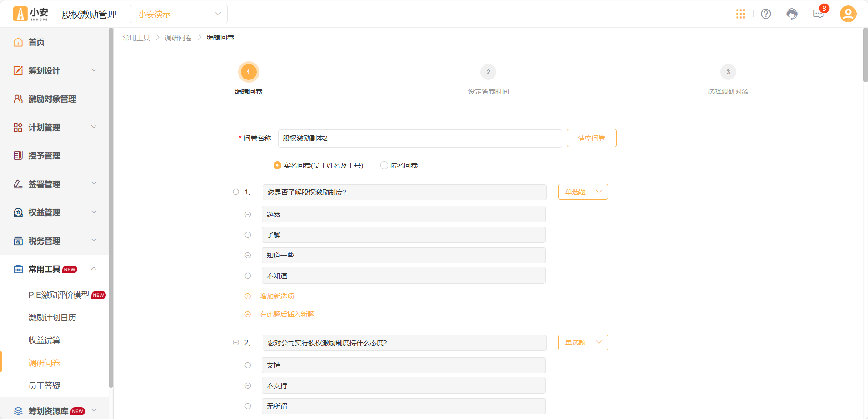868x419 pixels.
Task: Expand 权益管理 sidebar menu
Action: (55, 212)
